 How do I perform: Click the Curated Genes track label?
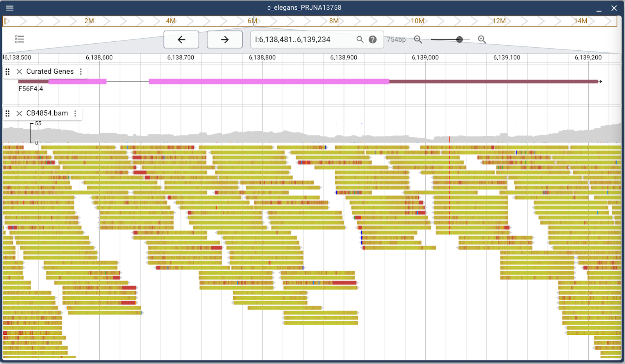[50, 71]
